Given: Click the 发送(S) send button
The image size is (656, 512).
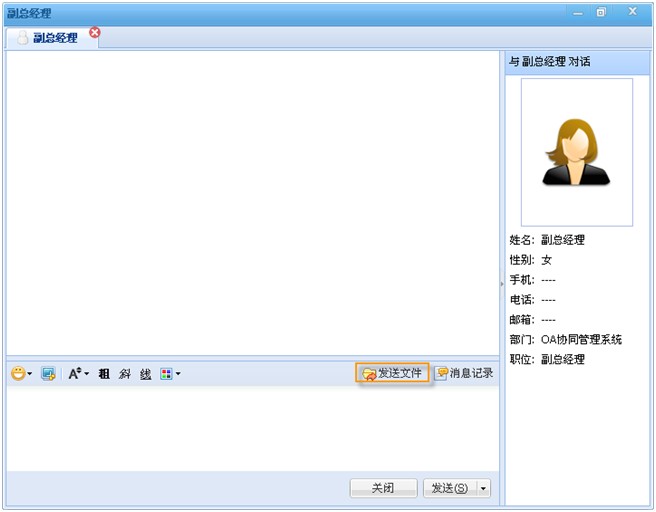Looking at the screenshot, I should pos(450,488).
